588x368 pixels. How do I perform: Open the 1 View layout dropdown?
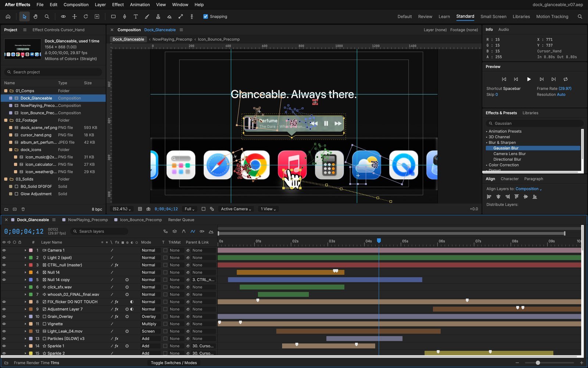tap(268, 209)
